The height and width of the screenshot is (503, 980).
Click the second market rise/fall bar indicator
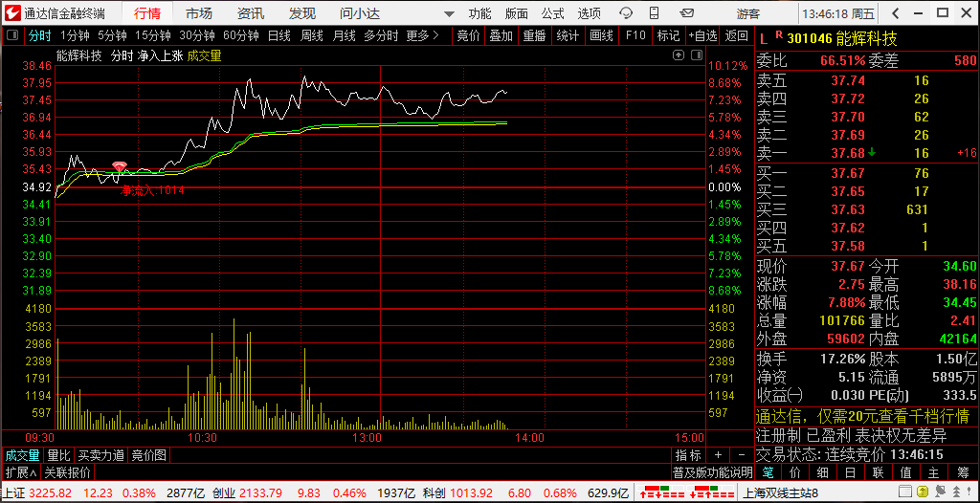(712, 492)
